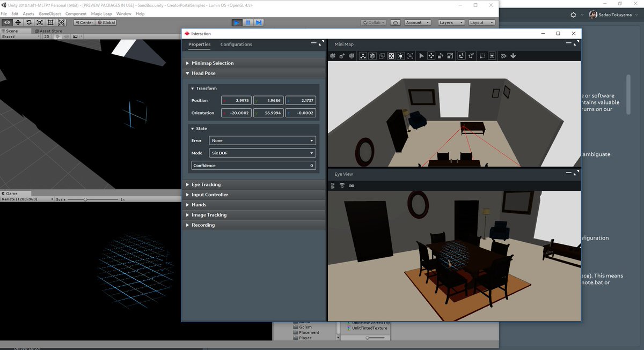
Task: Click the Orientation Y field 56.9994
Action: [x=268, y=113]
